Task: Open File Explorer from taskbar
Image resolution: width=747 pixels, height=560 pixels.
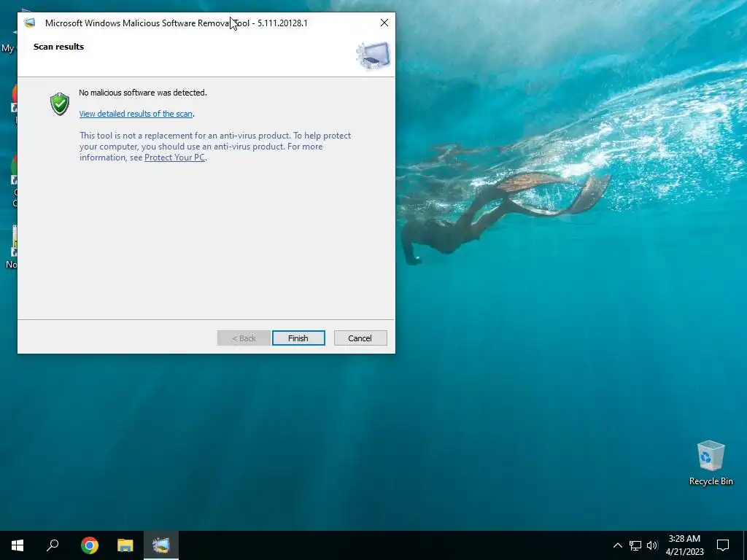Action: point(125,545)
